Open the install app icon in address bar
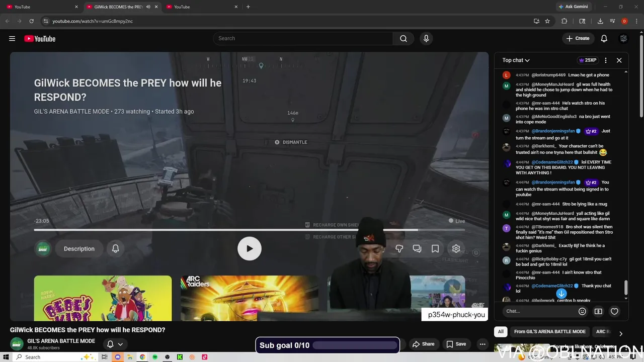Image resolution: width=644 pixels, height=362 pixels. point(536,21)
